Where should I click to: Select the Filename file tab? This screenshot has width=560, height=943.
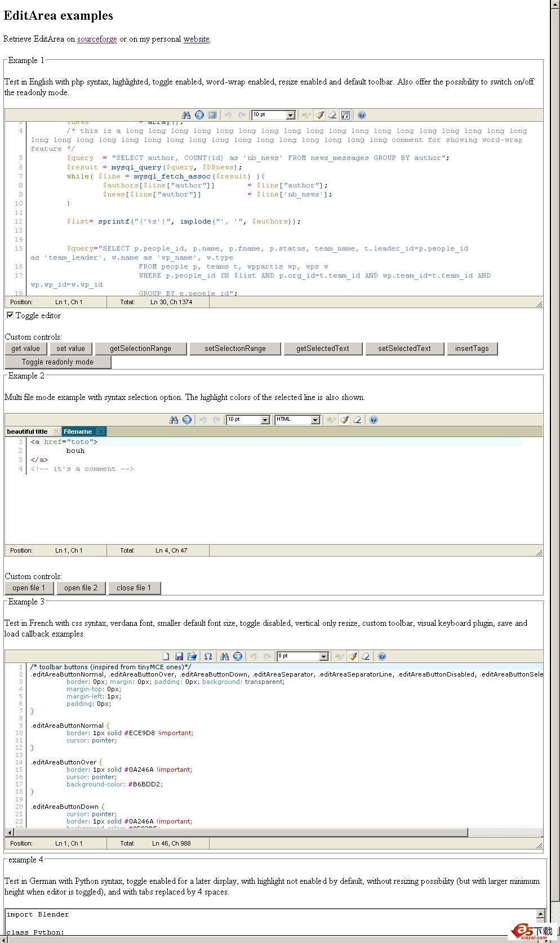(x=78, y=432)
